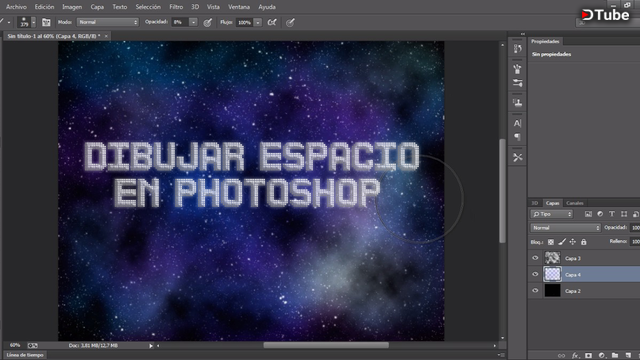Screen dimensions: 640x360
Task: Select the Propiedades tab
Action: pyautogui.click(x=545, y=41)
